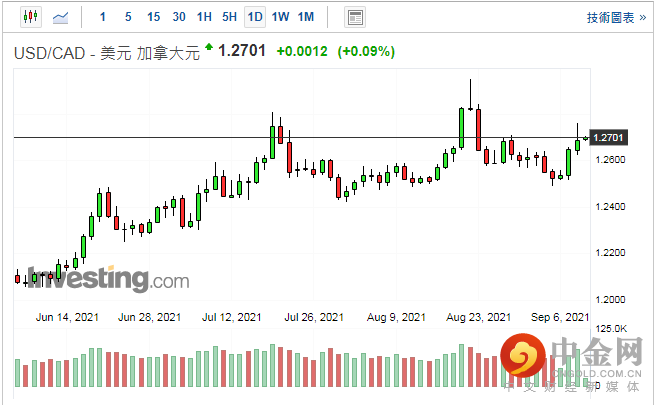
Task: Click the 1.2200 price axis label
Action: click(610, 253)
